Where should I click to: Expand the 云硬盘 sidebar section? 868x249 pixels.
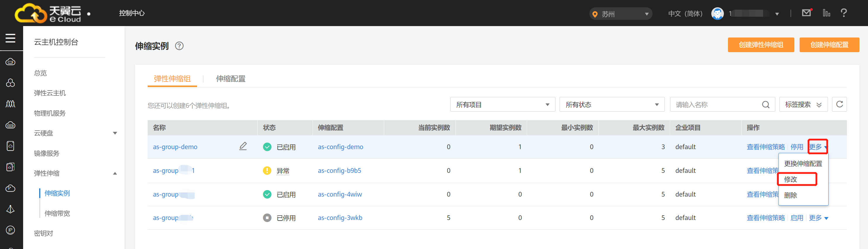(x=115, y=133)
